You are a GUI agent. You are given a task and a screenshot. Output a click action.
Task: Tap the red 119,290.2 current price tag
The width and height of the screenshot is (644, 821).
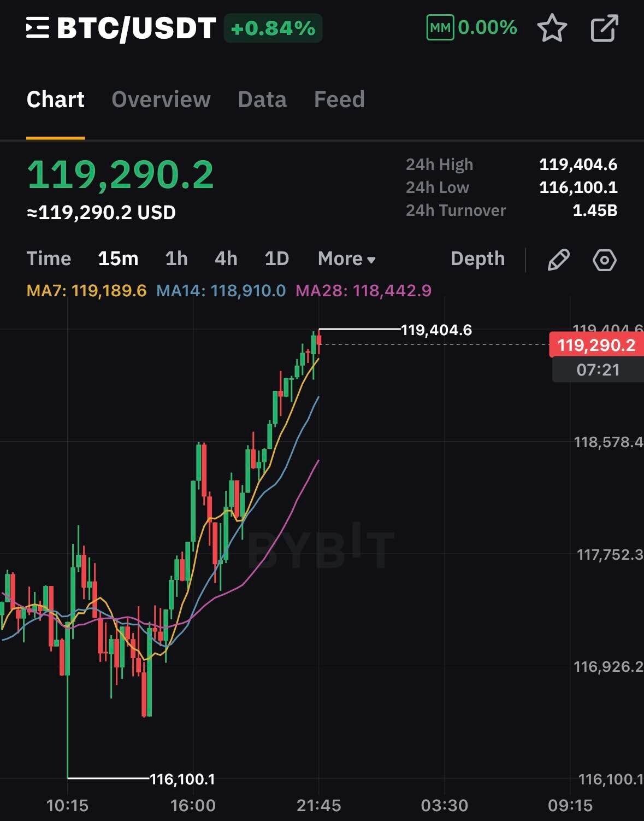(x=596, y=345)
